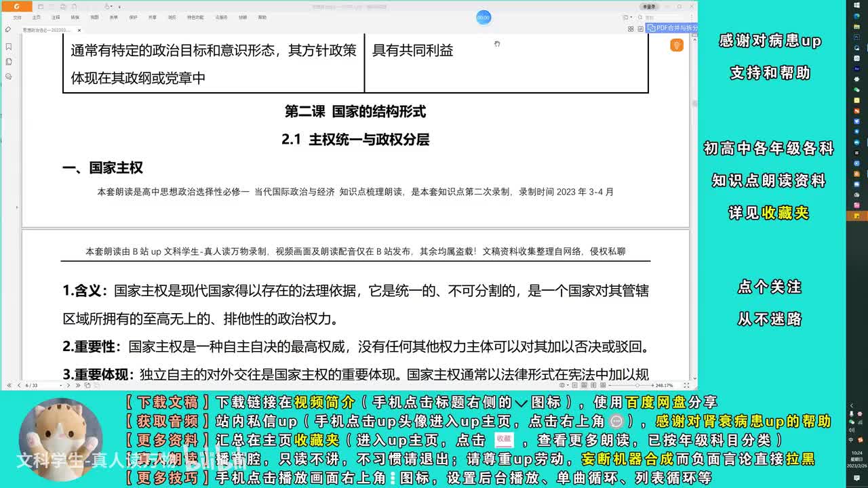This screenshot has height=488, width=868.
Task: Click the PDF合并与拆分 button
Action: (671, 28)
